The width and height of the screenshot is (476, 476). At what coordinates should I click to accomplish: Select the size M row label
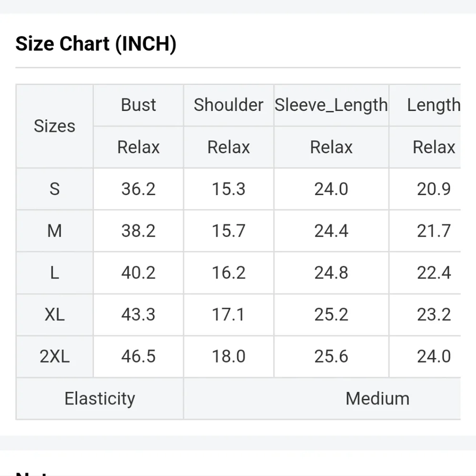coord(54,231)
